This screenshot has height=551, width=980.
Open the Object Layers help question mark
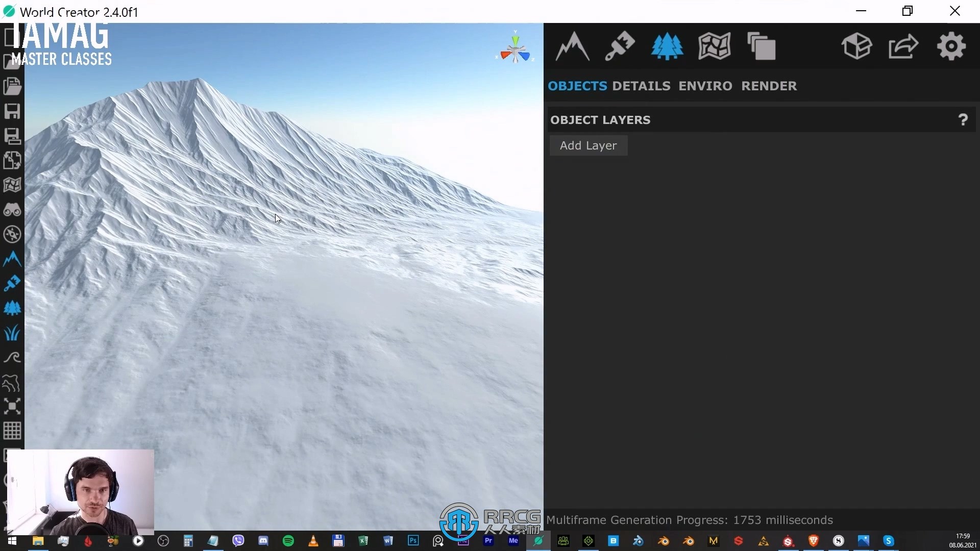tap(963, 120)
